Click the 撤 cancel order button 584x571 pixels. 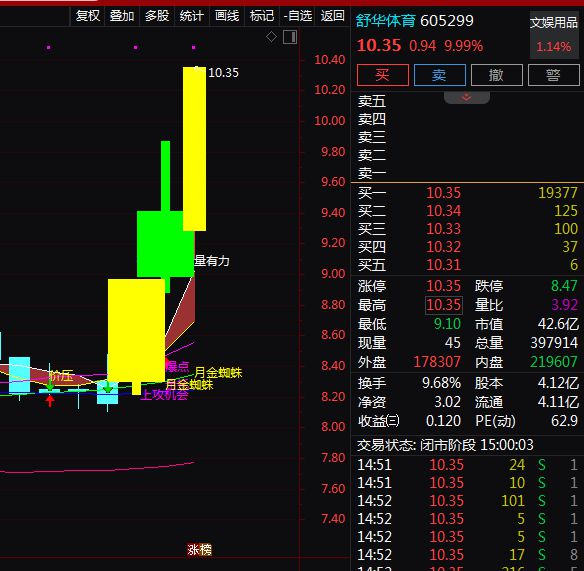(x=496, y=75)
